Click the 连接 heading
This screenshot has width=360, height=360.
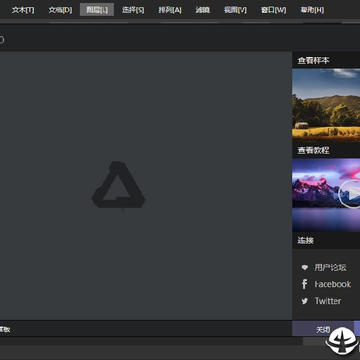[x=306, y=240]
